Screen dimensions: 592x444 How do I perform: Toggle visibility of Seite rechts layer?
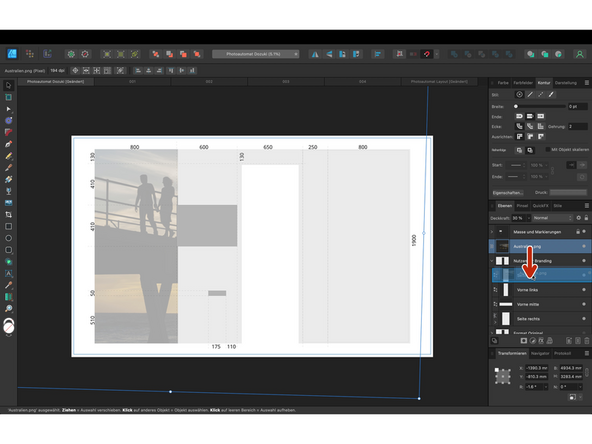coord(584,319)
